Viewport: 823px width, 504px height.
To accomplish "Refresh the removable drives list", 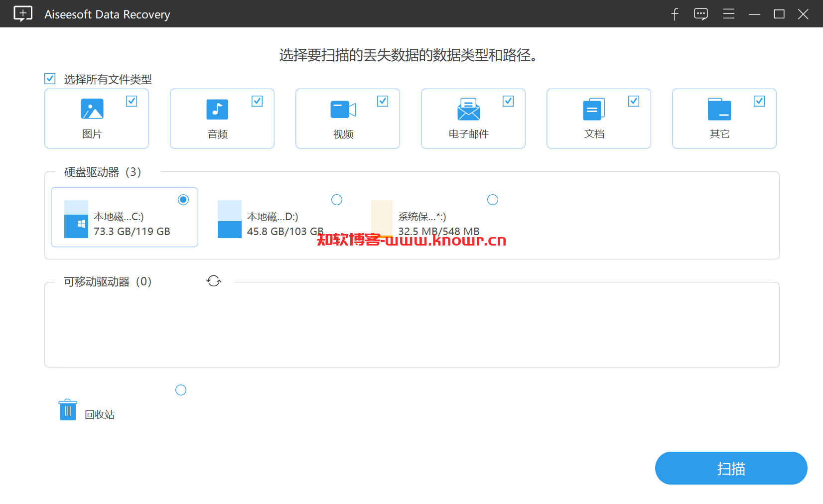I will pyautogui.click(x=214, y=281).
